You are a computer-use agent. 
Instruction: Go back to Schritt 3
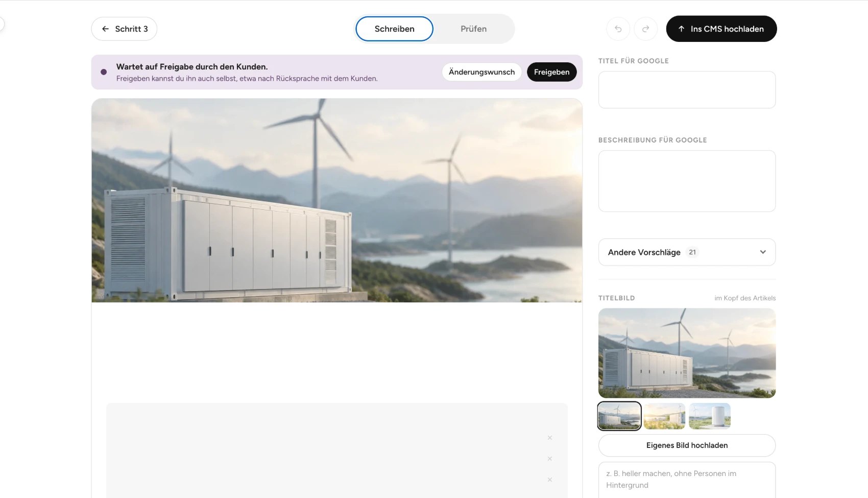tap(124, 29)
